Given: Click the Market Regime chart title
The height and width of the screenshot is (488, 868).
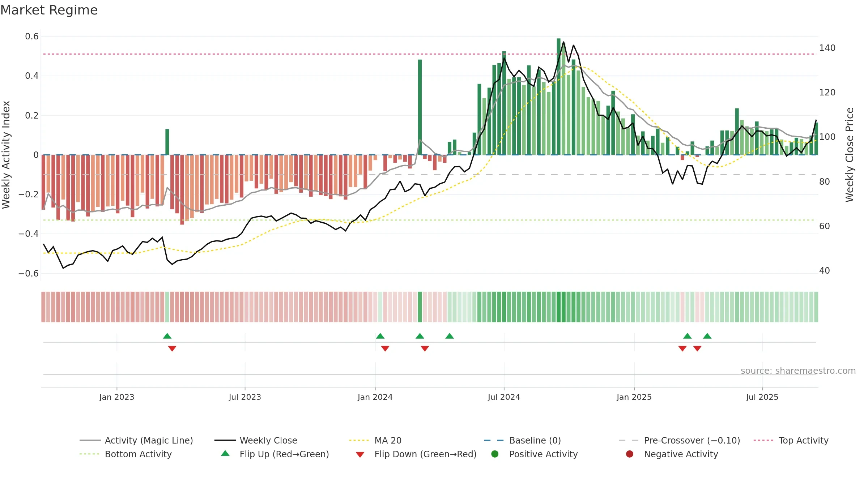Looking at the screenshot, I should click(49, 10).
